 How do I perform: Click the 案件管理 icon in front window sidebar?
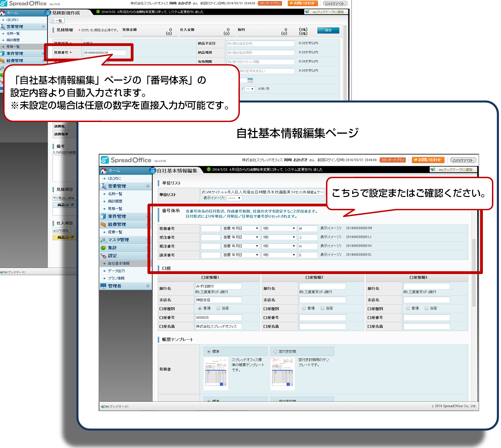[x=103, y=216]
